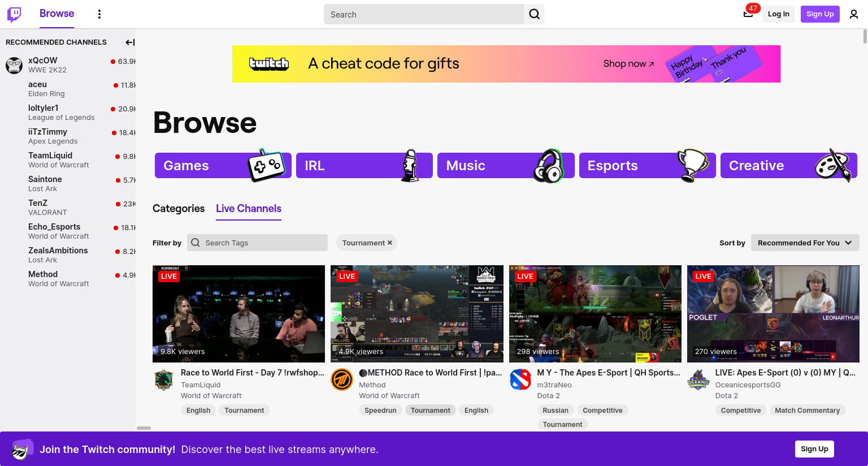The image size is (868, 466).
Task: Click the header Sign Up button
Action: click(820, 14)
